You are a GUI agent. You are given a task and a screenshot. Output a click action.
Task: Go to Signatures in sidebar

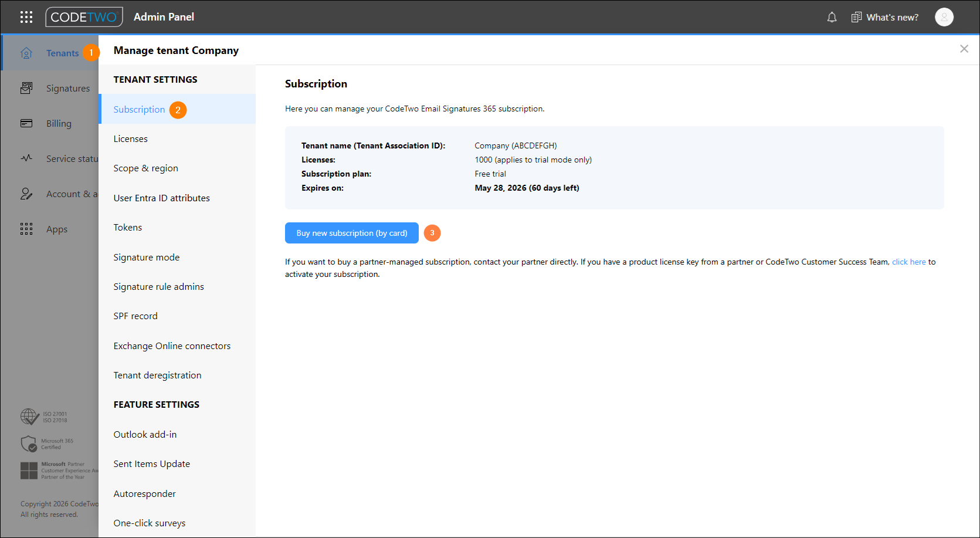(x=68, y=88)
